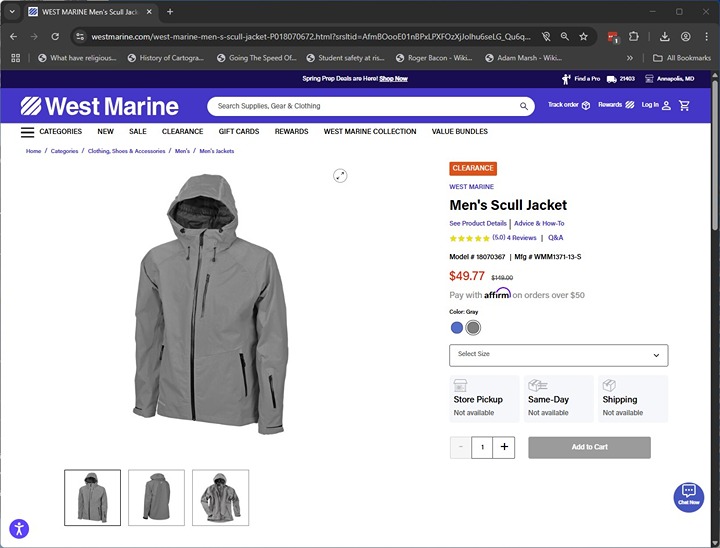The width and height of the screenshot is (720, 548).
Task: Open 'What have religious...' bookmark
Action: click(x=77, y=58)
